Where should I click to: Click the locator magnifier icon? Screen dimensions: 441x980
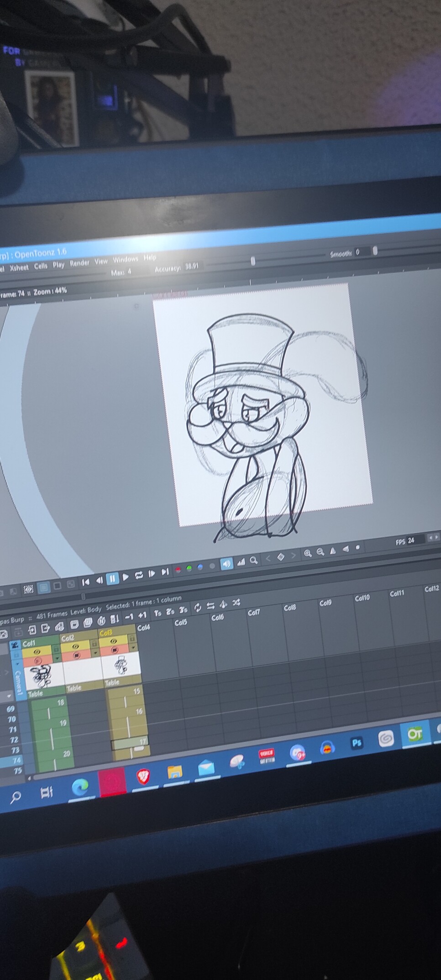(253, 560)
